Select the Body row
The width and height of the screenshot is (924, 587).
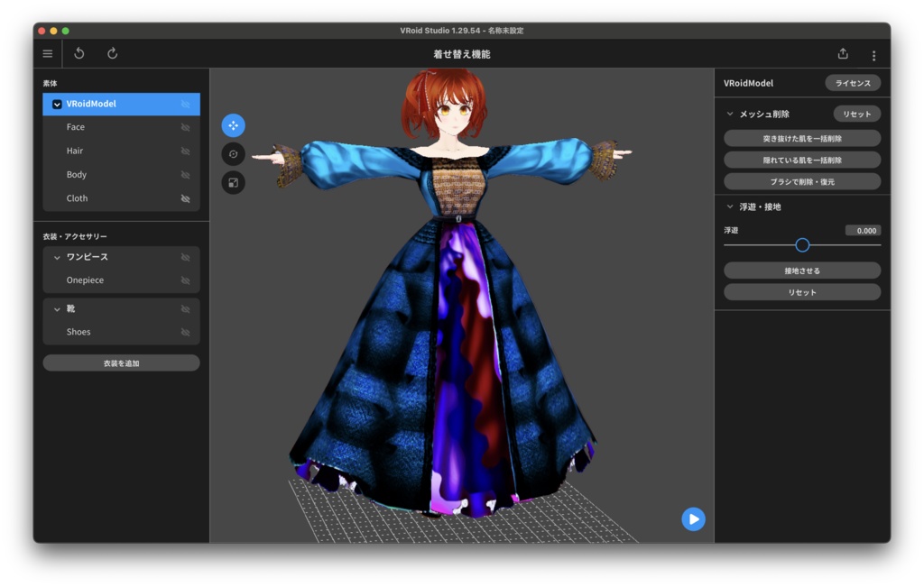[122, 175]
